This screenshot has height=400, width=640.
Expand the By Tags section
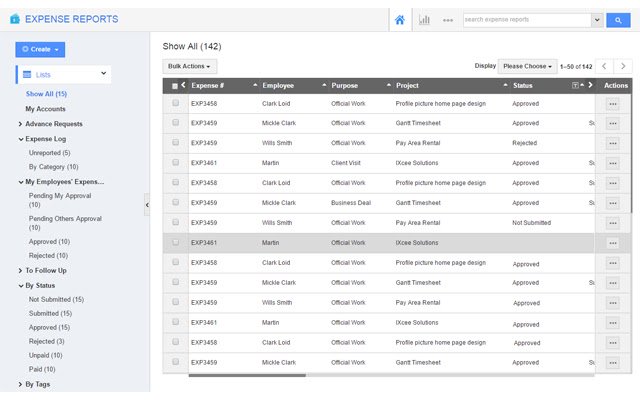pyautogui.click(x=20, y=384)
